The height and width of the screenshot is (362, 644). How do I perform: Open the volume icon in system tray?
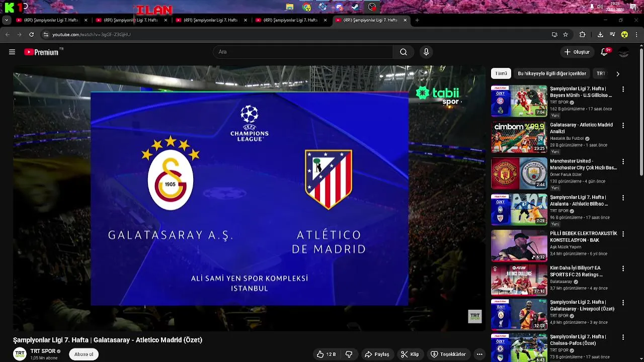(x=600, y=7)
